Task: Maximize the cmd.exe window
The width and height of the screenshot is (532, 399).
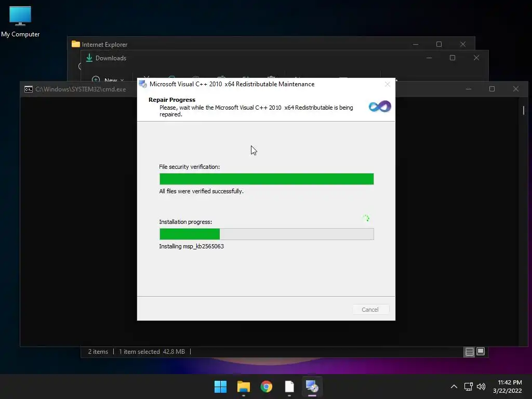Action: (x=492, y=89)
